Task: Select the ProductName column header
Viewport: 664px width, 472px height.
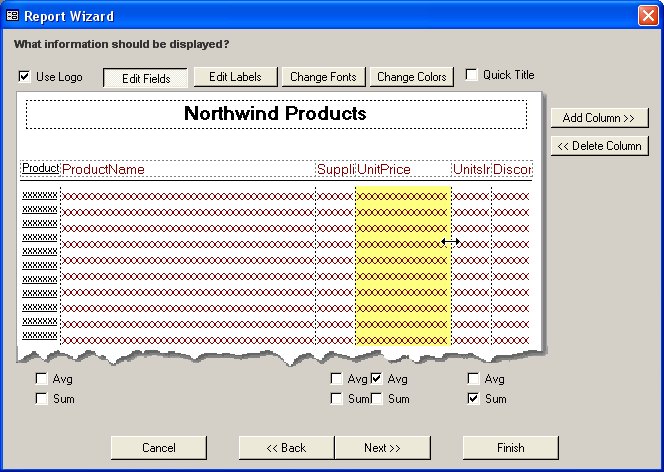Action: [188, 169]
